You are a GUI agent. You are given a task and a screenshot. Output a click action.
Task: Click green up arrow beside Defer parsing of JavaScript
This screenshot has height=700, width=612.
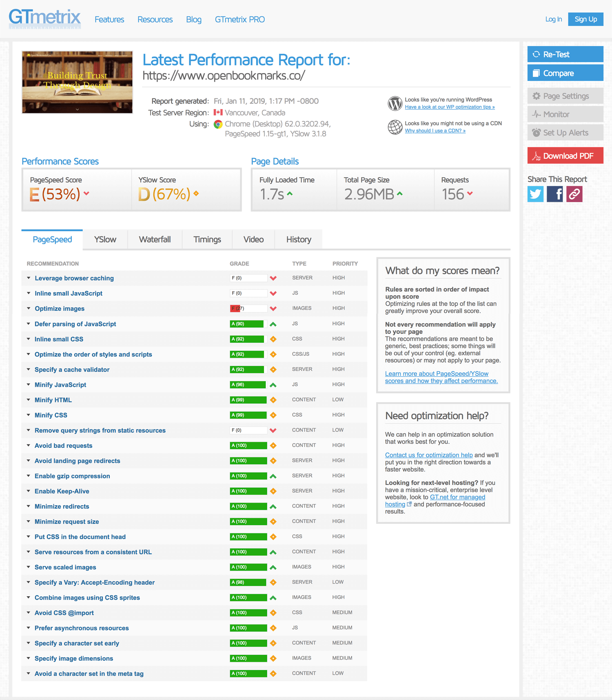(273, 324)
